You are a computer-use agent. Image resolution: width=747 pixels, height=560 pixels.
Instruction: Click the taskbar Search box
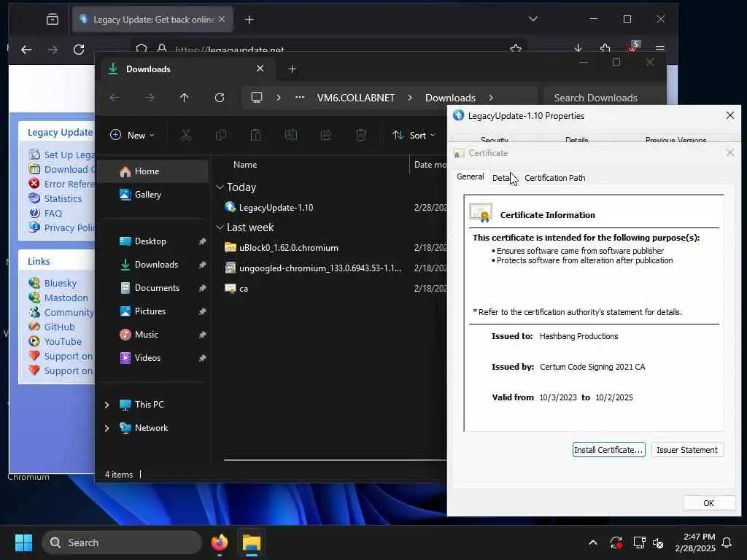click(122, 542)
